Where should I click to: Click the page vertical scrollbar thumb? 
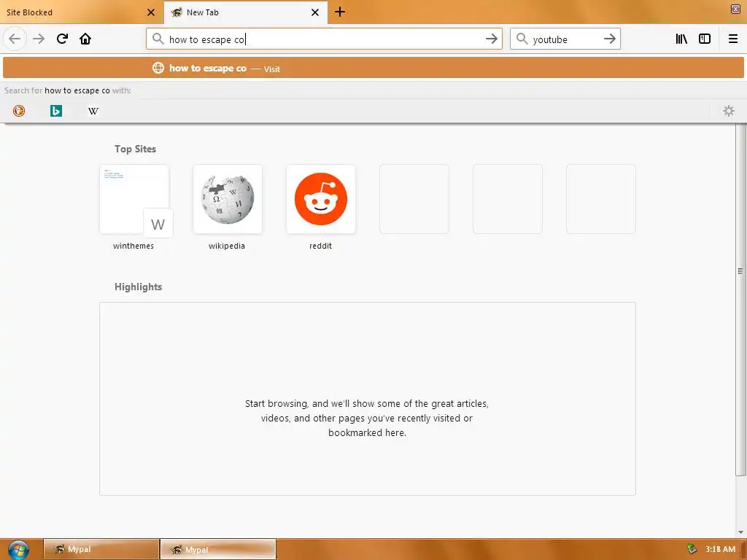[740, 300]
